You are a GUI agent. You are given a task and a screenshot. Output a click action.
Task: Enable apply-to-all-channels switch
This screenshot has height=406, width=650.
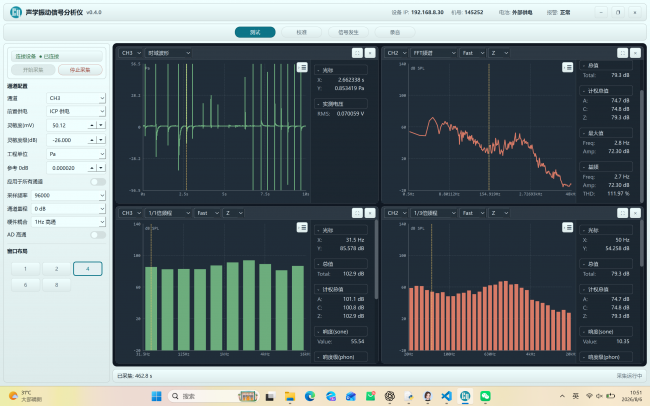(x=98, y=182)
